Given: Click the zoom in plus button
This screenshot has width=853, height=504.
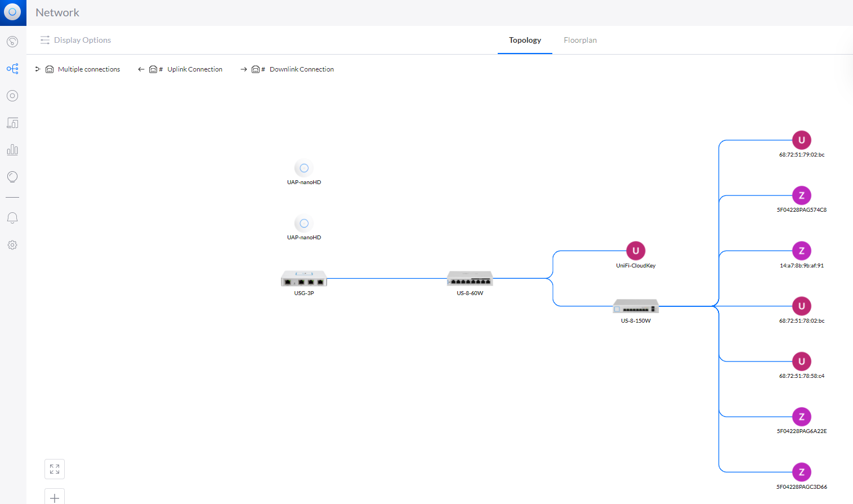Looking at the screenshot, I should [55, 497].
